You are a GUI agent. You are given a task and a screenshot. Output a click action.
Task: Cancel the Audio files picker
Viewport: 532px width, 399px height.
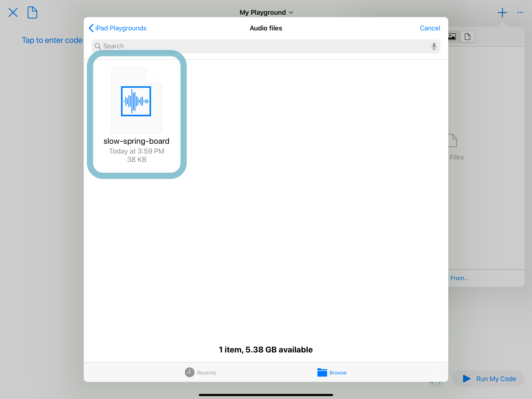click(x=430, y=28)
